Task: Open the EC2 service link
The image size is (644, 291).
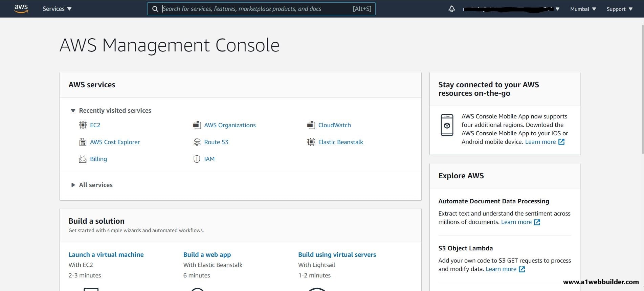Action: coord(95,125)
